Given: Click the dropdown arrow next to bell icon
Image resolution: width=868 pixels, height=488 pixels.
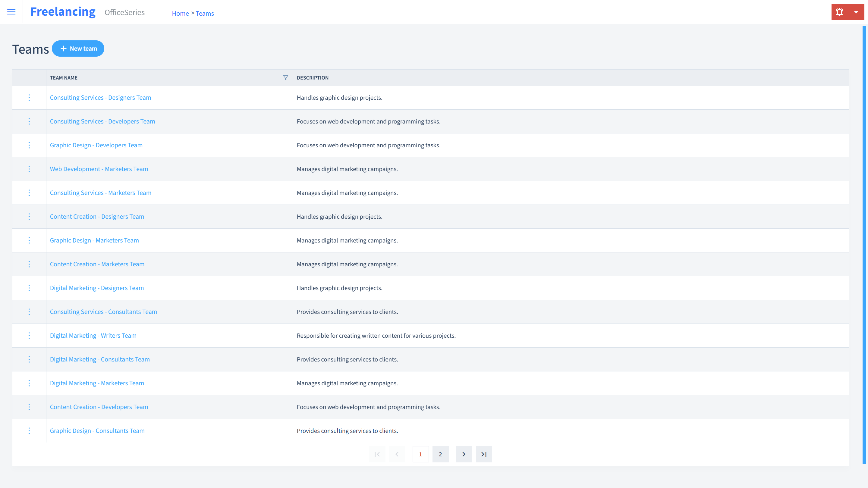Looking at the screenshot, I should tap(856, 12).
